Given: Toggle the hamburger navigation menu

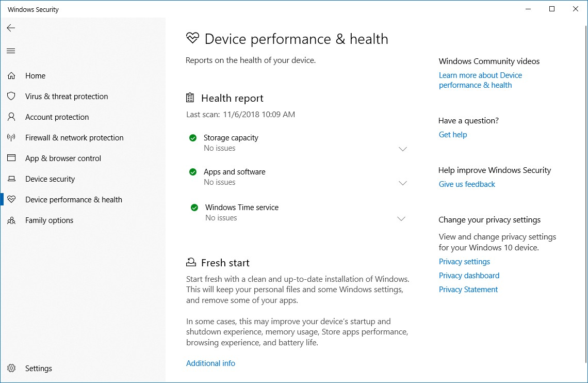Looking at the screenshot, I should click(x=11, y=51).
